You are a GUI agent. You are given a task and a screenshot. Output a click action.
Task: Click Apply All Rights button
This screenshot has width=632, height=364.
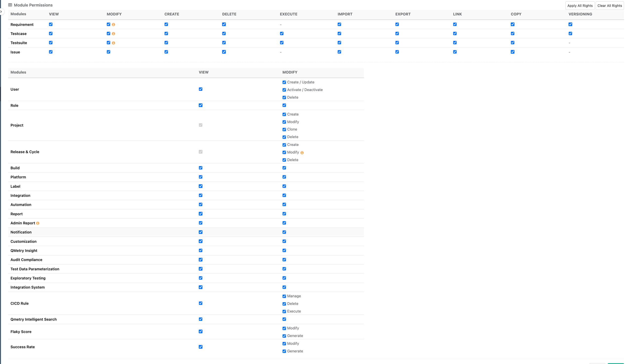click(579, 5)
